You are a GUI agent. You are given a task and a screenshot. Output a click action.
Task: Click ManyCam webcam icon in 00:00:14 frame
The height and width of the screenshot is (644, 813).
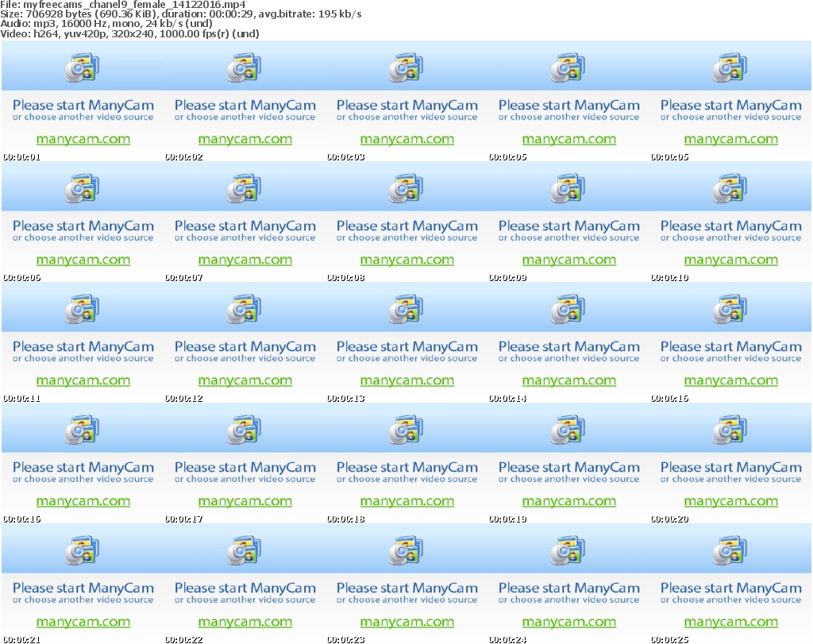click(568, 309)
